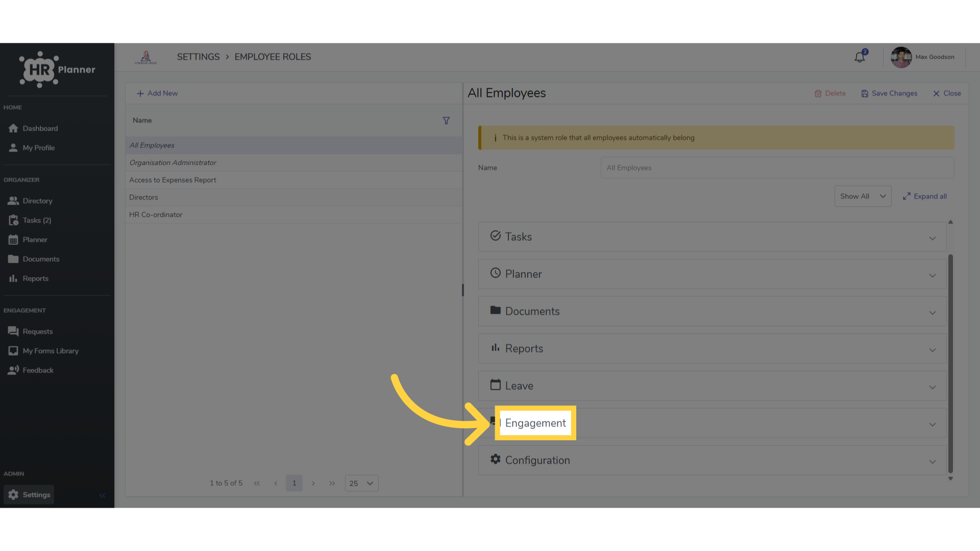Click the company logo beside the Settings breadcrumb
This screenshot has width=980, height=551.
click(145, 57)
